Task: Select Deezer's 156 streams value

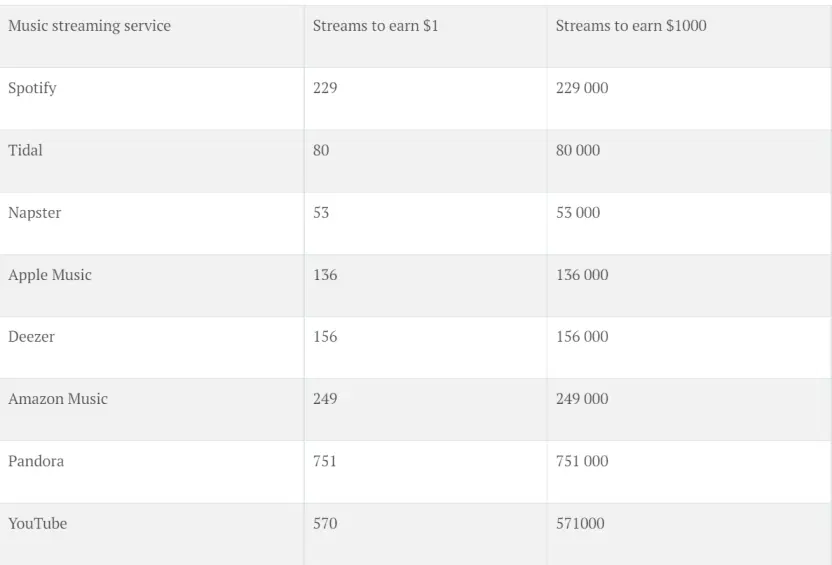Action: pos(325,337)
